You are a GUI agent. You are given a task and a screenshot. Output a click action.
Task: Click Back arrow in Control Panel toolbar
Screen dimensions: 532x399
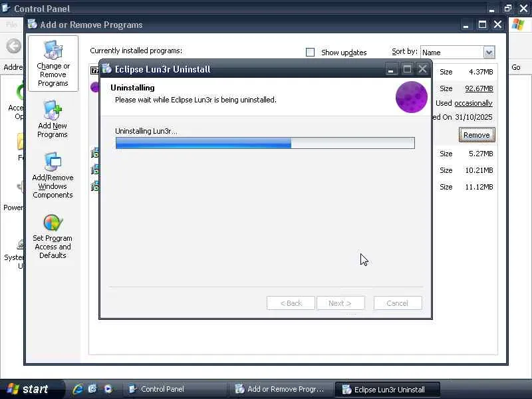point(14,46)
